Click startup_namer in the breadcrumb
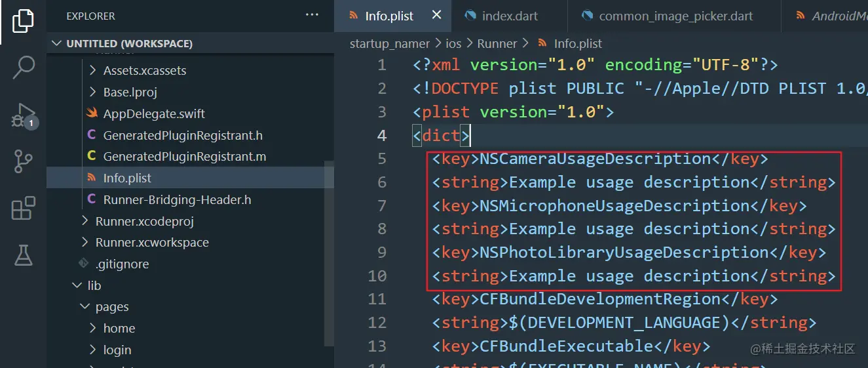 [390, 44]
